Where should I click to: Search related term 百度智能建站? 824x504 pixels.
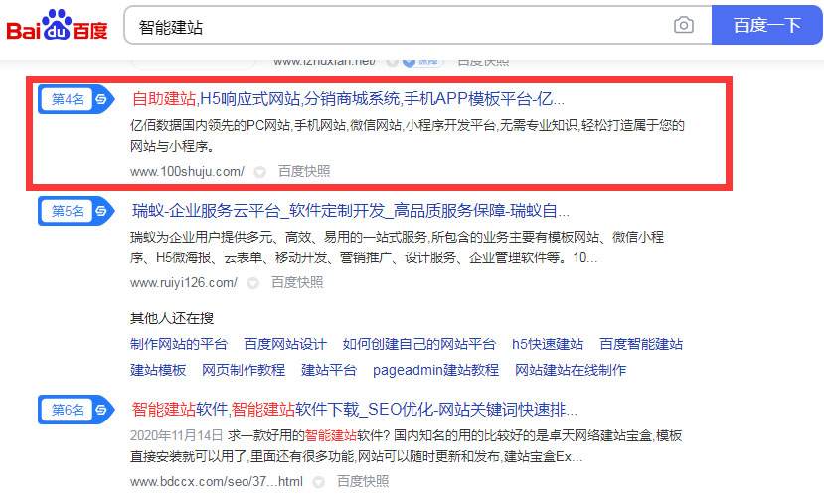click(x=641, y=344)
